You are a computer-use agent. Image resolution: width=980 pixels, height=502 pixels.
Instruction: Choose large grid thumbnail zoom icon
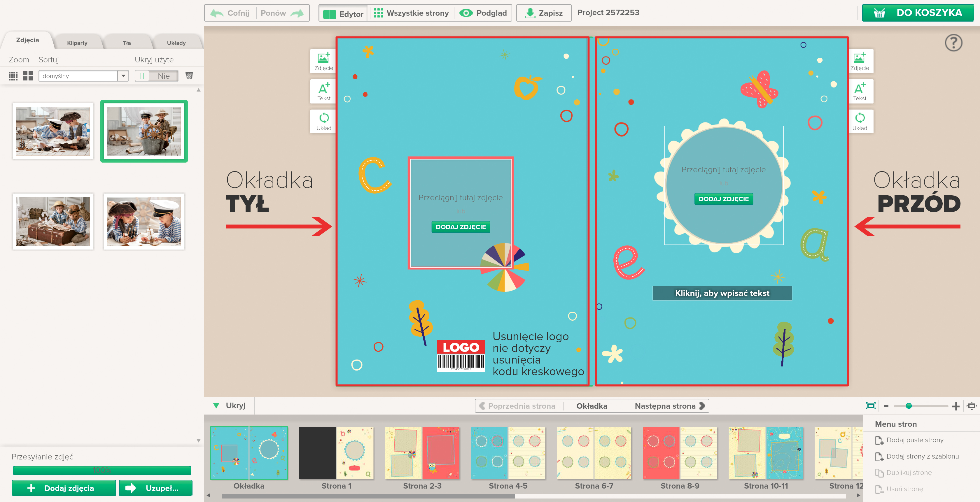point(28,76)
